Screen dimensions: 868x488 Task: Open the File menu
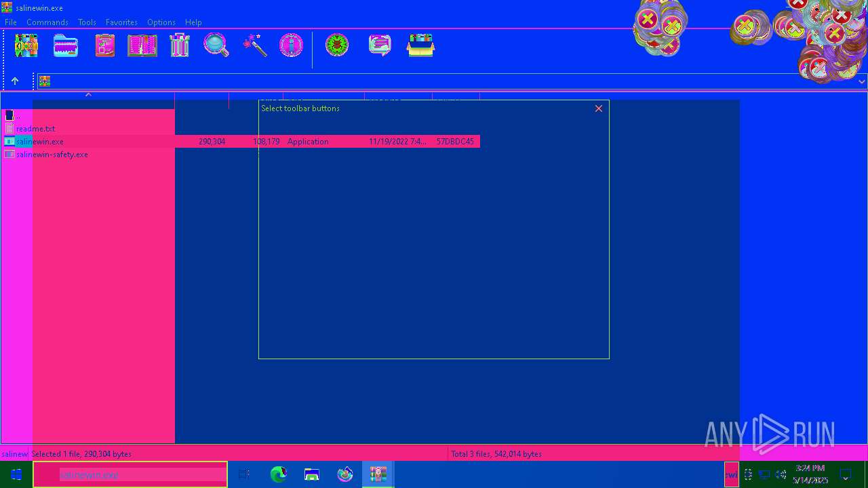click(x=11, y=22)
